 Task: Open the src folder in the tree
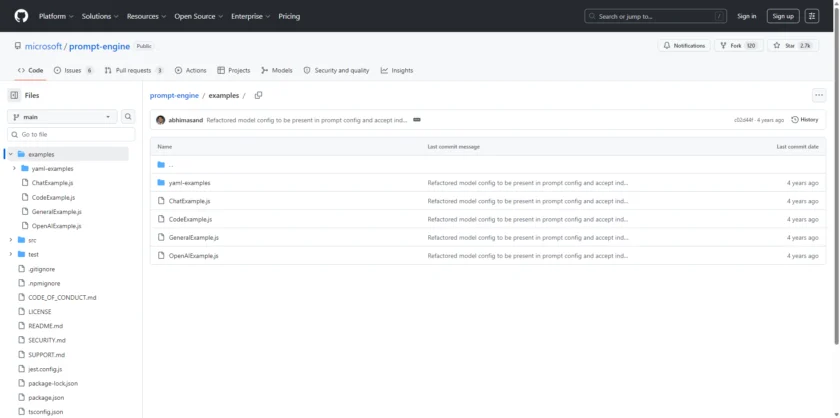point(32,240)
